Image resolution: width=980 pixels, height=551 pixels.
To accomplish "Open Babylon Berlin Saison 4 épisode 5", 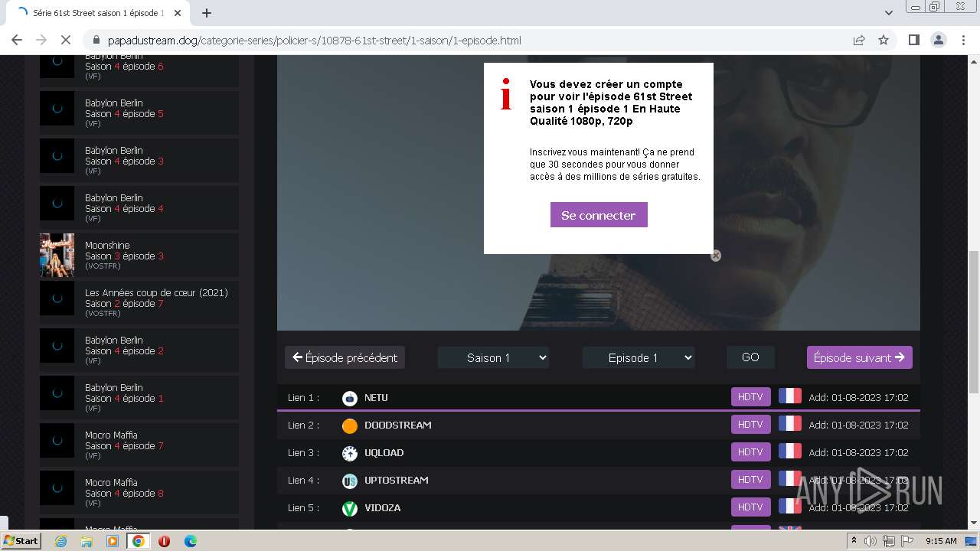I will [x=139, y=113].
